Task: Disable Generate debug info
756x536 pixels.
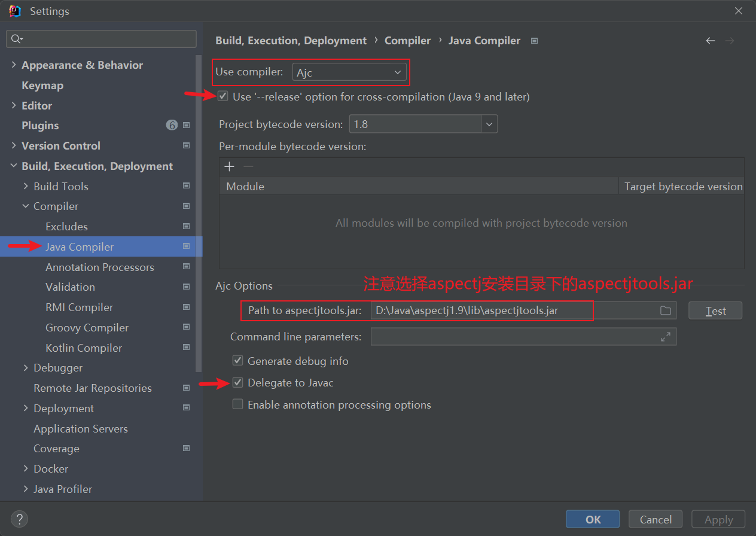Action: coord(237,360)
